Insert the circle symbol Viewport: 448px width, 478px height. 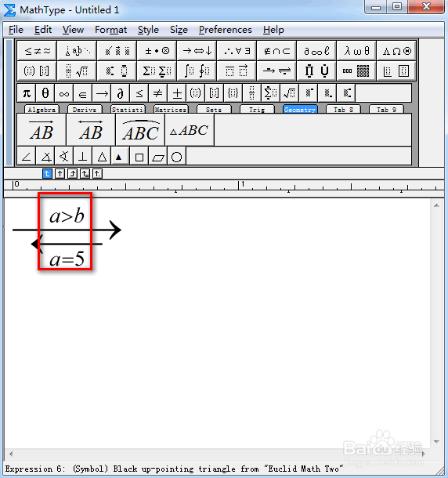[x=176, y=157]
